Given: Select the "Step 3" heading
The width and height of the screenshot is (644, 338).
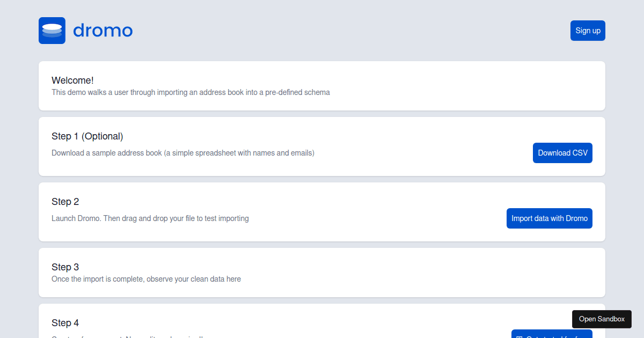Looking at the screenshot, I should point(65,267).
